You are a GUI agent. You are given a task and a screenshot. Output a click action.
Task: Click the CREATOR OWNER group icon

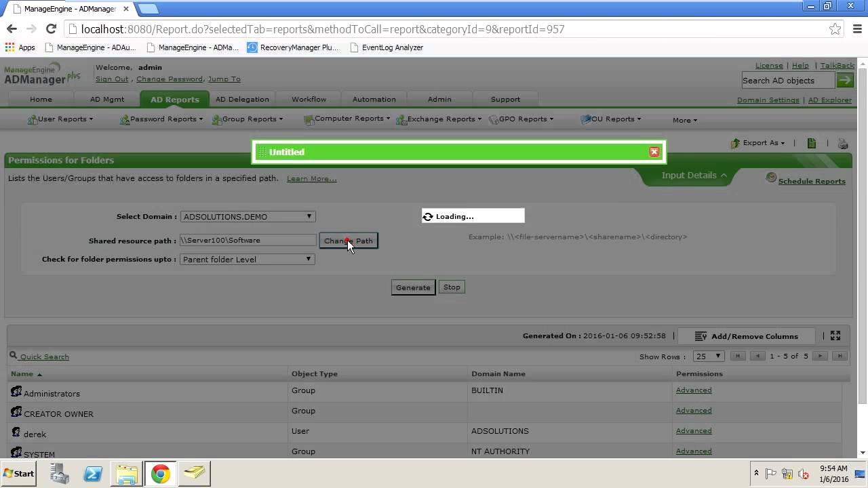16,411
